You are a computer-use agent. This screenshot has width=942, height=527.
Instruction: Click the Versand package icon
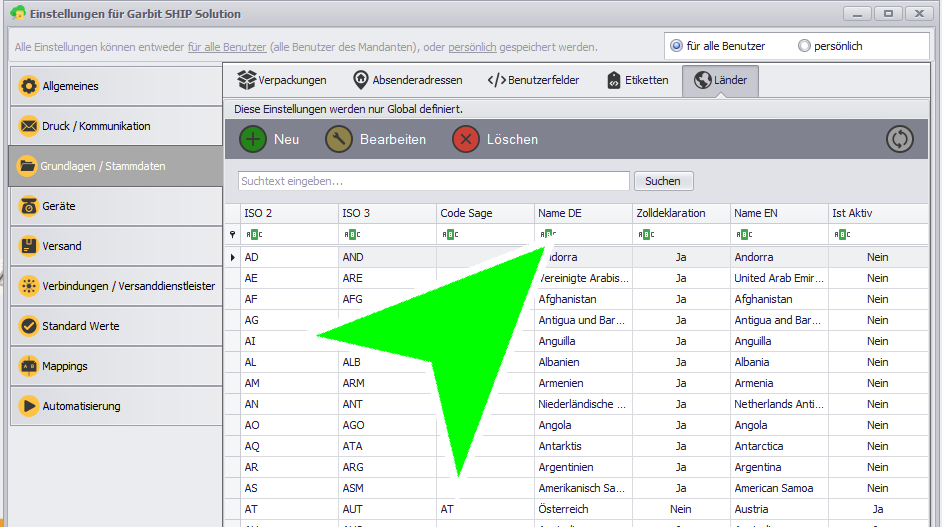click(28, 246)
